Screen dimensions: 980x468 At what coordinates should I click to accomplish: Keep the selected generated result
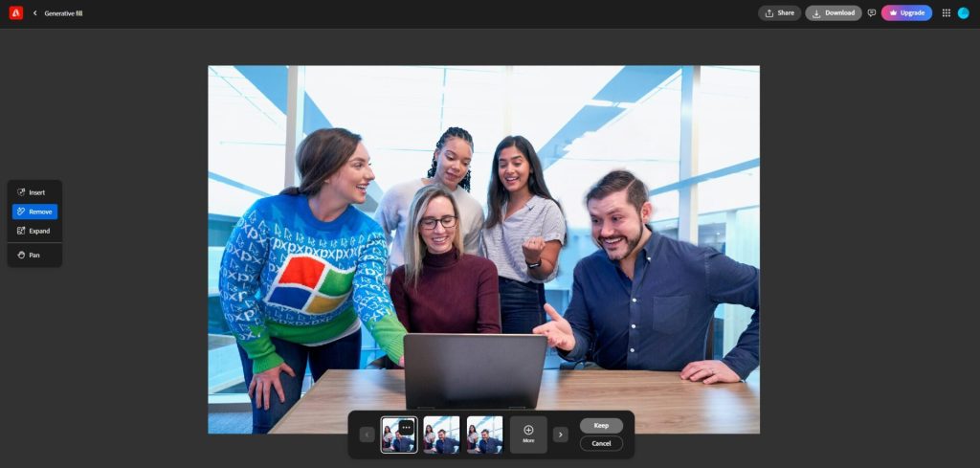(601, 425)
